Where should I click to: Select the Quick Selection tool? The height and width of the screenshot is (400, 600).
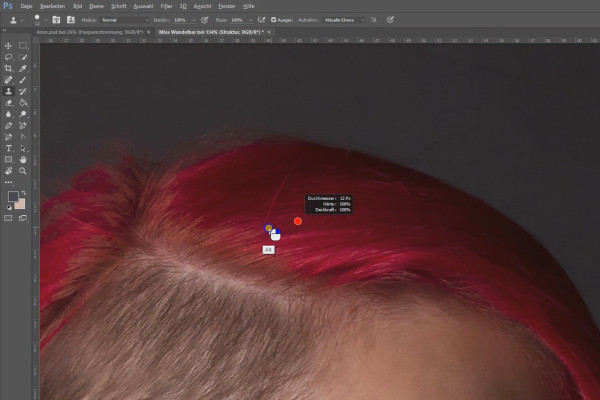[x=23, y=57]
